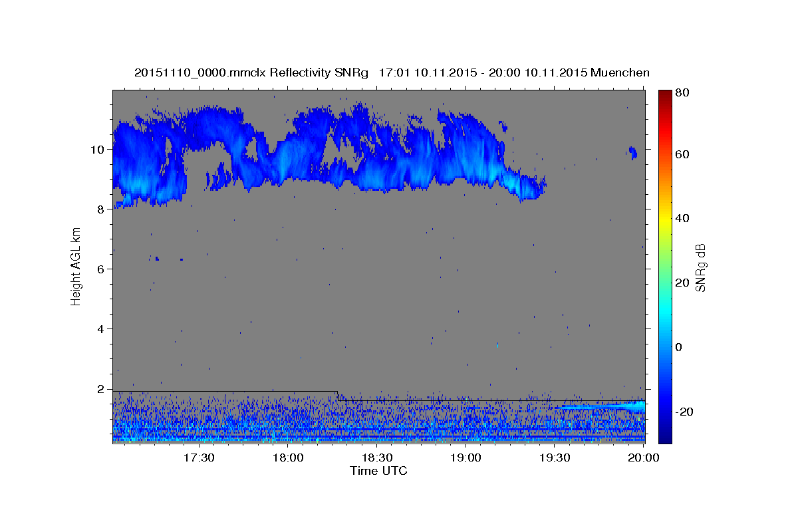Click the 19:30 time tick label

coord(555,458)
